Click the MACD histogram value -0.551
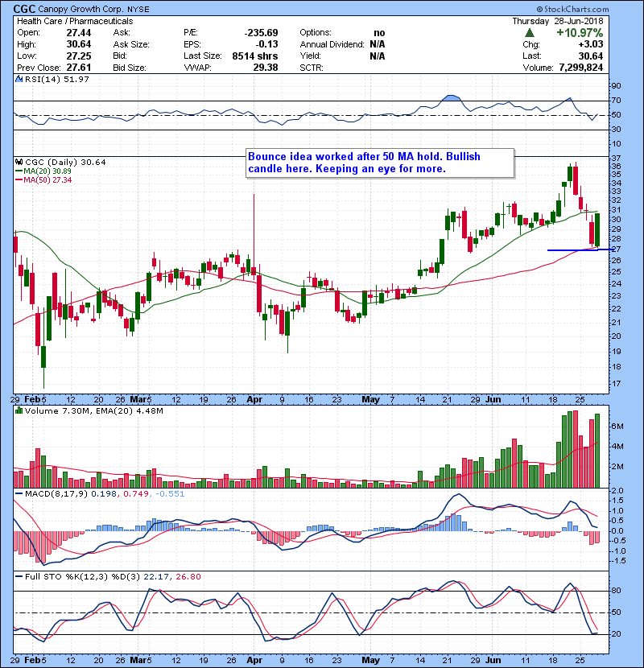Viewport: 644px width, 668px height. [x=170, y=494]
